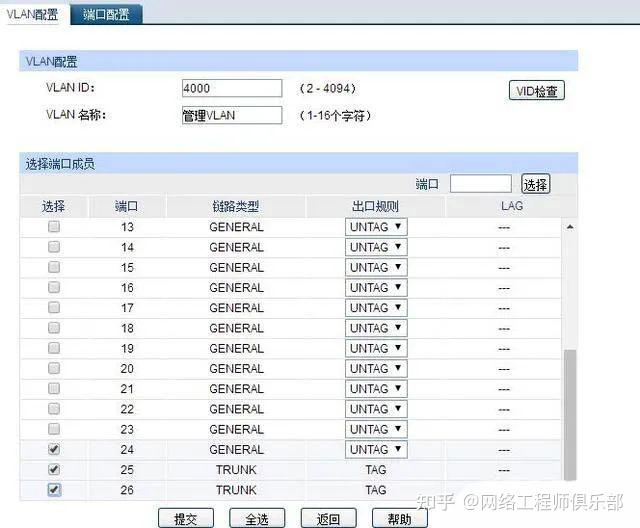Click the TRUNK cell for port 25

tap(236, 470)
